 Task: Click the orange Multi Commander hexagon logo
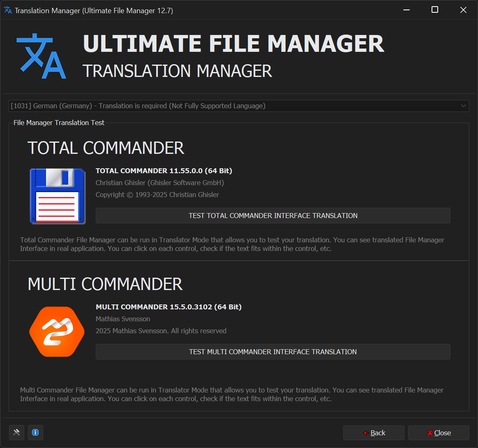click(57, 332)
